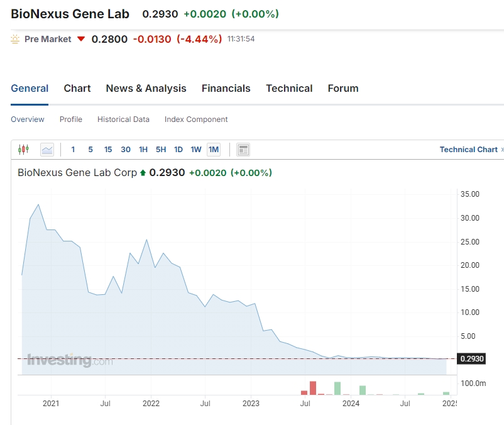Click the BioNexus Gene Lab heading

[70, 14]
